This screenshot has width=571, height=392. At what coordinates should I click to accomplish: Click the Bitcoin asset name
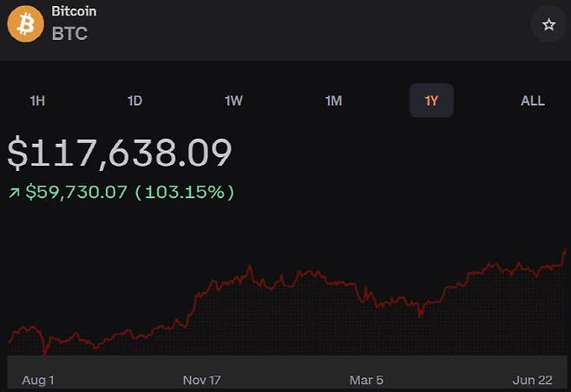pyautogui.click(x=74, y=12)
